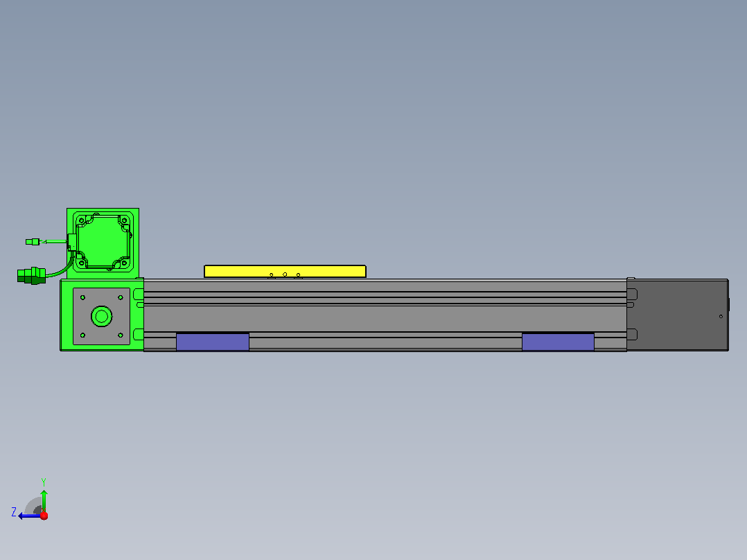The width and height of the screenshot is (747, 560).
Task: Select the right blue mounting block
Action: [558, 342]
